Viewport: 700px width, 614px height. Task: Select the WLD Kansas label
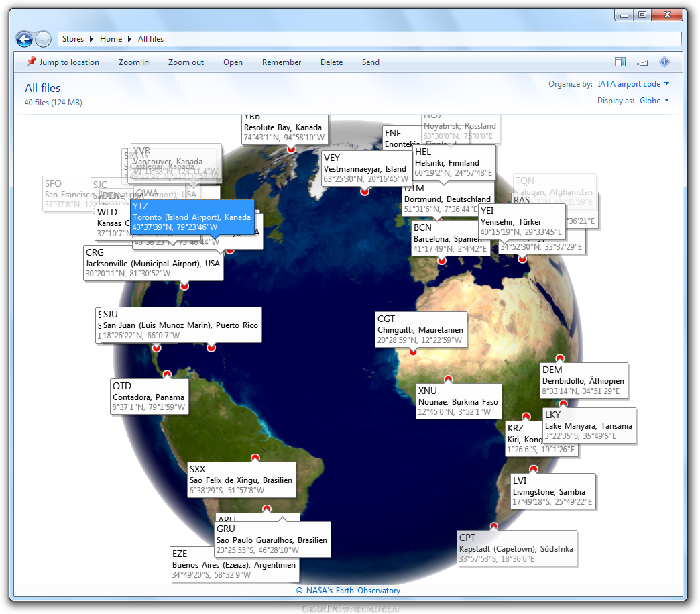click(x=112, y=222)
